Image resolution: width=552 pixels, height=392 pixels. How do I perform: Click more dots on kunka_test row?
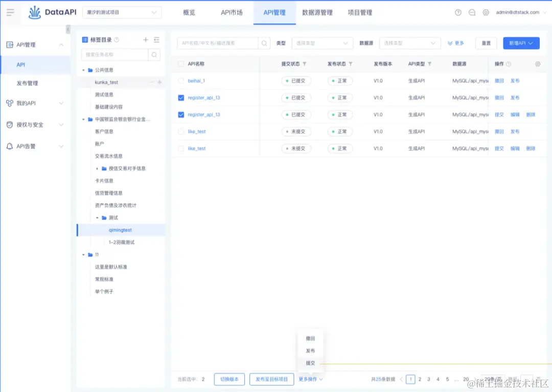click(152, 82)
